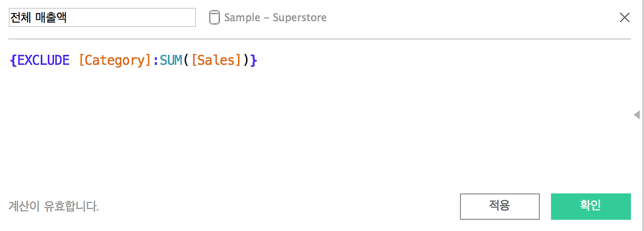
Task: Place cursor on the EXCLUDE keyword
Action: coord(43,60)
